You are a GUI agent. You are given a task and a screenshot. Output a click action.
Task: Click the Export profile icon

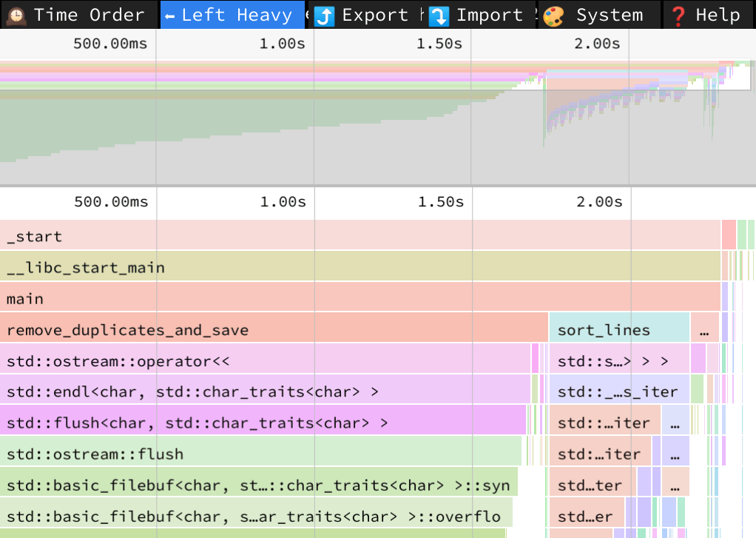pos(325,16)
